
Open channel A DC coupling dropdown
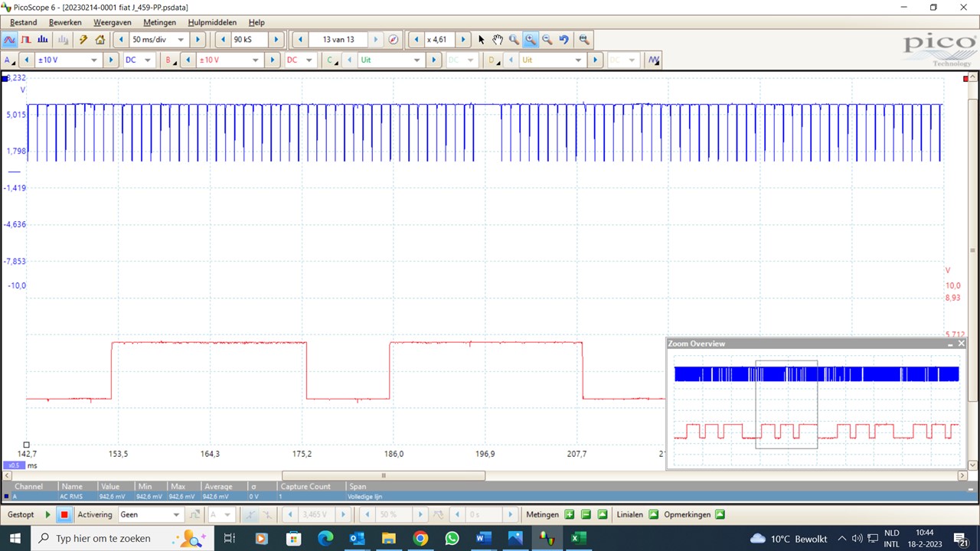point(148,60)
